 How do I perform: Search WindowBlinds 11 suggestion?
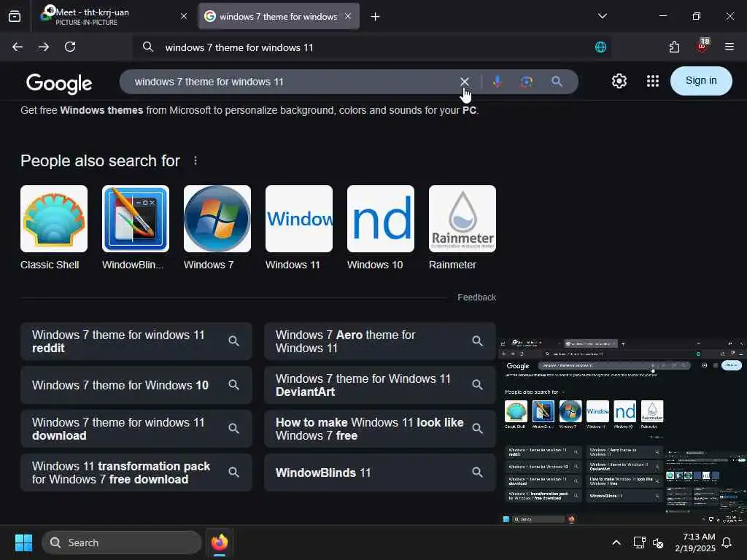379,472
